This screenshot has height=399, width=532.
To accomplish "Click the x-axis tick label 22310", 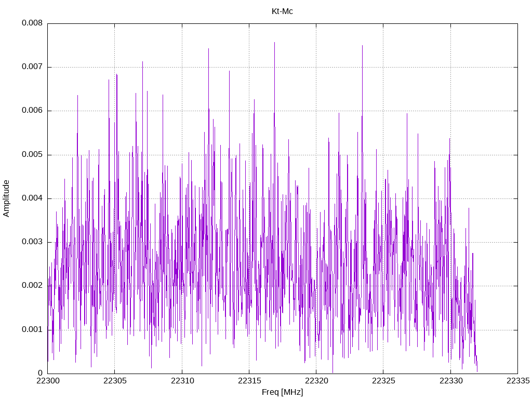I will (182, 381).
